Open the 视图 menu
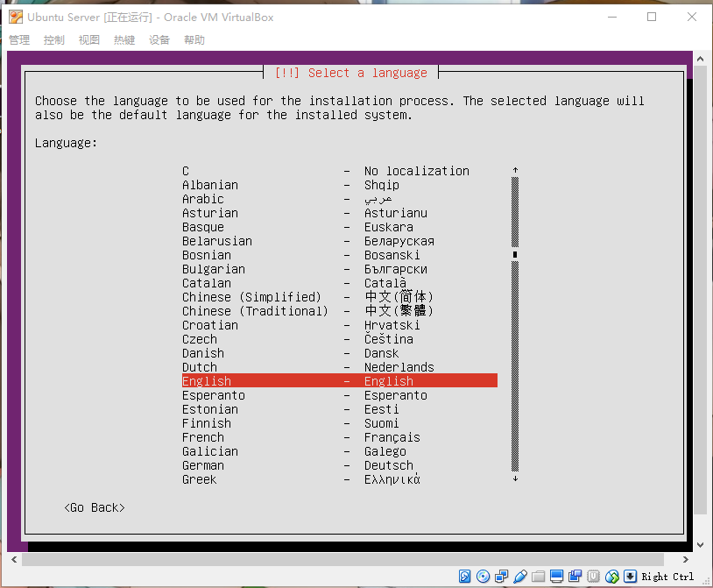713x588 pixels. [89, 40]
